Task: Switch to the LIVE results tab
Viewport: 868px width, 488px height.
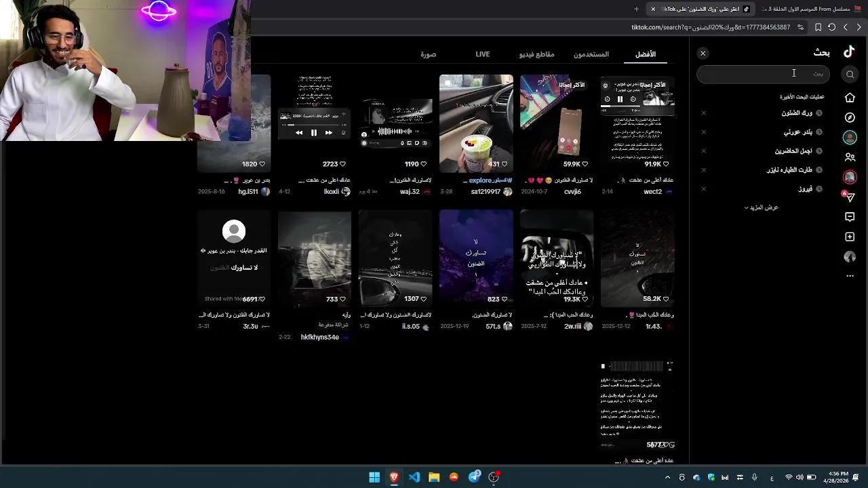Action: click(483, 54)
